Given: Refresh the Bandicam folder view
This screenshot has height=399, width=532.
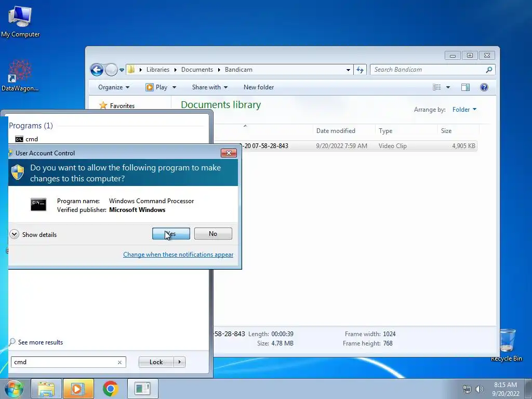Looking at the screenshot, I should point(360,70).
